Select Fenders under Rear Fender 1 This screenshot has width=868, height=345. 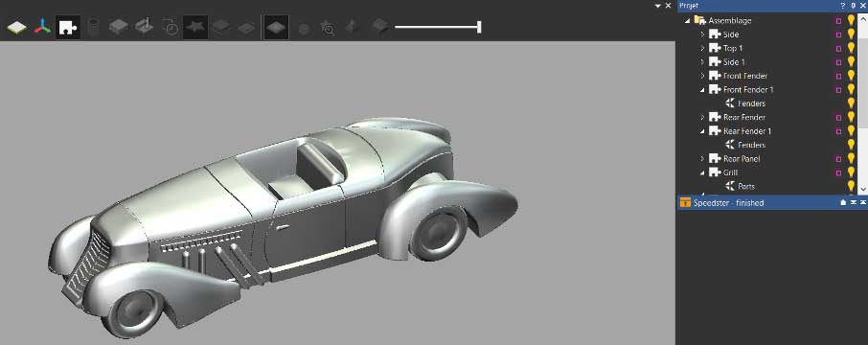[x=751, y=145]
